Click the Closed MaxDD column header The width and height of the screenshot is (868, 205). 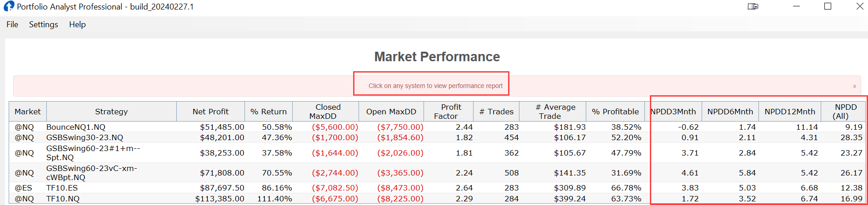click(x=325, y=112)
